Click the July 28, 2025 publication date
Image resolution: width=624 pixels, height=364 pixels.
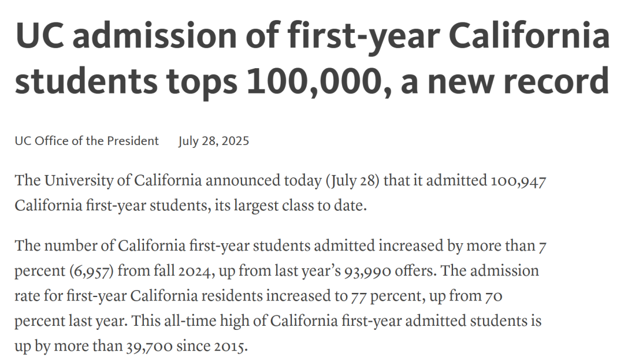coord(214,141)
